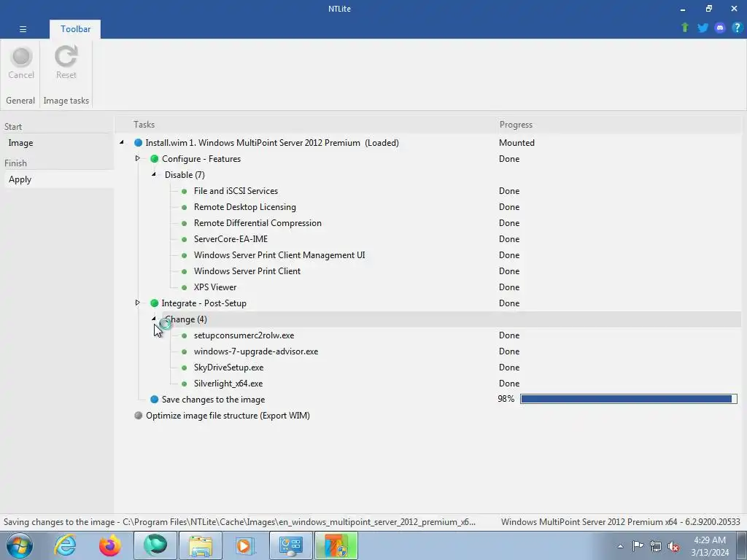This screenshot has height=560, width=747.
Task: Click Done status for Silverlight_x64.exe
Action: click(x=508, y=384)
